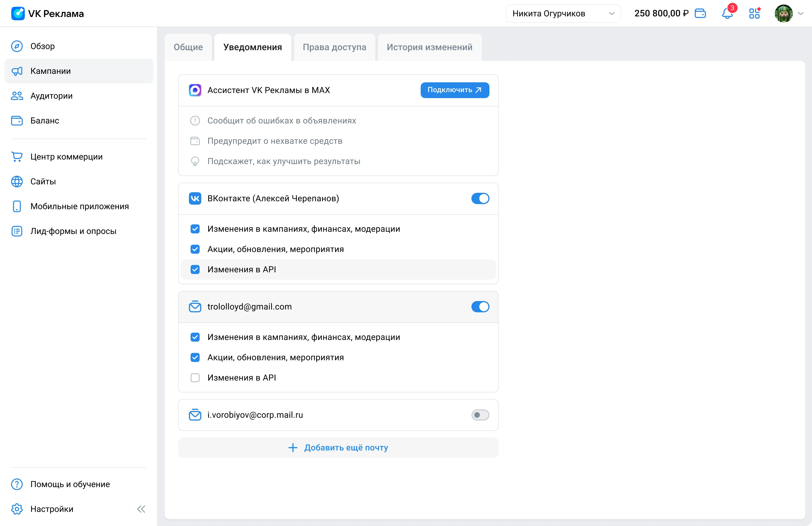Open the apps grid icon
Viewport: 812px width, 526px height.
click(x=754, y=14)
